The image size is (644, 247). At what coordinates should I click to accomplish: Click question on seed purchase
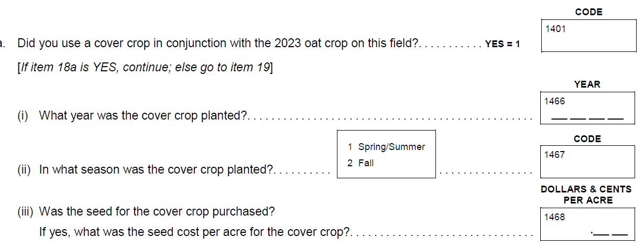tap(157, 212)
